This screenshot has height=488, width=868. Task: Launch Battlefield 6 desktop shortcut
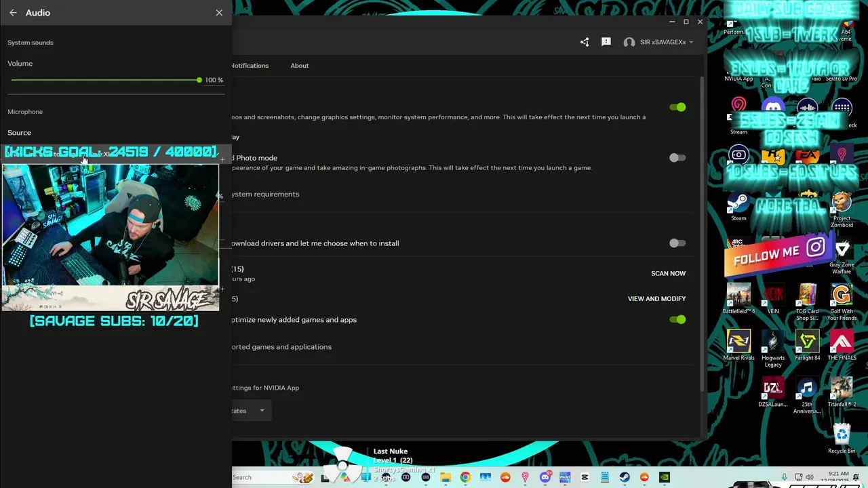click(x=738, y=299)
